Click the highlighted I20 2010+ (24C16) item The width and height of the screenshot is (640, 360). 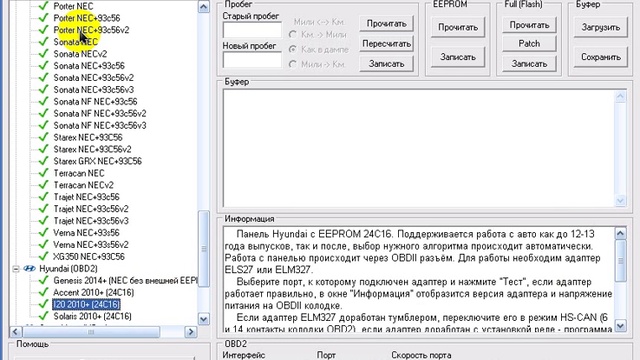[x=86, y=304]
